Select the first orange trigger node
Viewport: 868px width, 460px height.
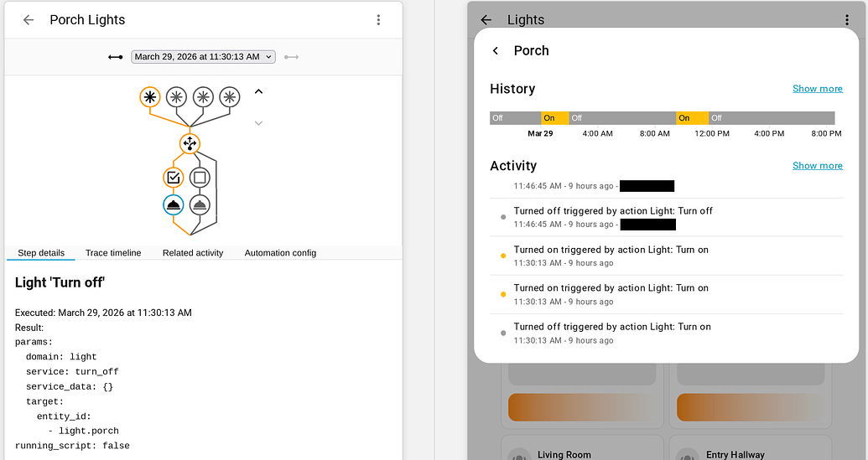click(x=150, y=97)
